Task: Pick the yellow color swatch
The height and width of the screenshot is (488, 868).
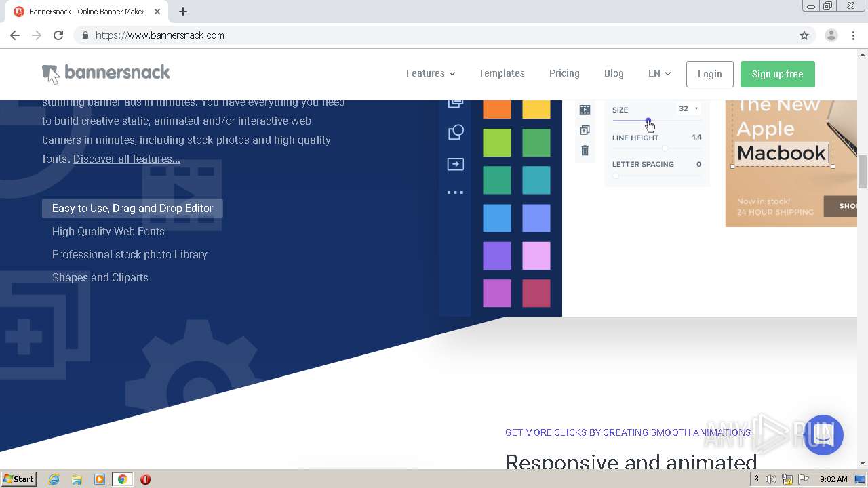Action: (536, 109)
